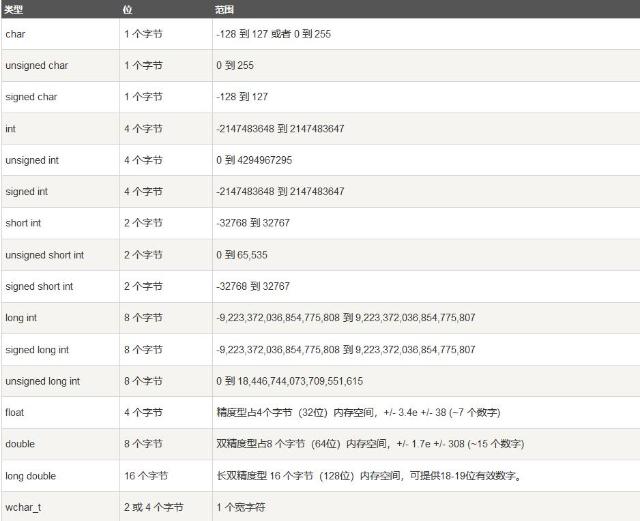The height and width of the screenshot is (521, 640).
Task: Click the 2 或 4 个字节 size cell
Action: click(x=153, y=507)
